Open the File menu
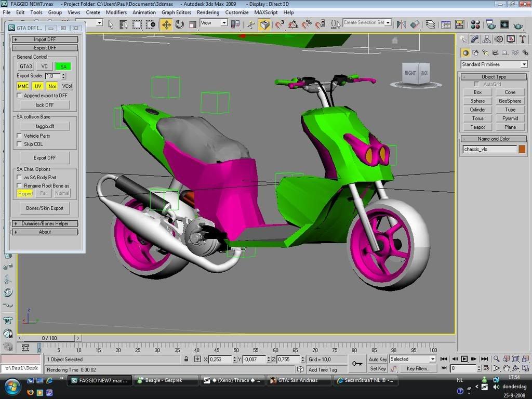532x399 pixels. (6, 12)
